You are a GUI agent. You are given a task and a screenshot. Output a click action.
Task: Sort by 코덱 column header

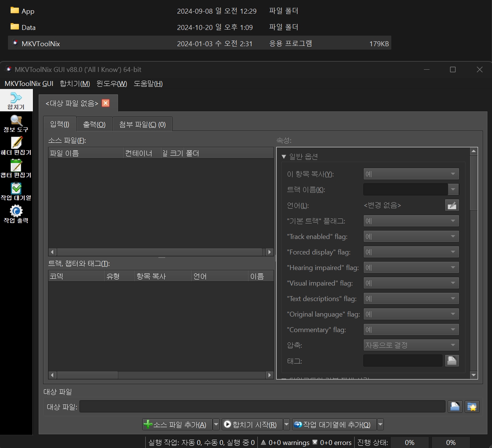[76, 276]
